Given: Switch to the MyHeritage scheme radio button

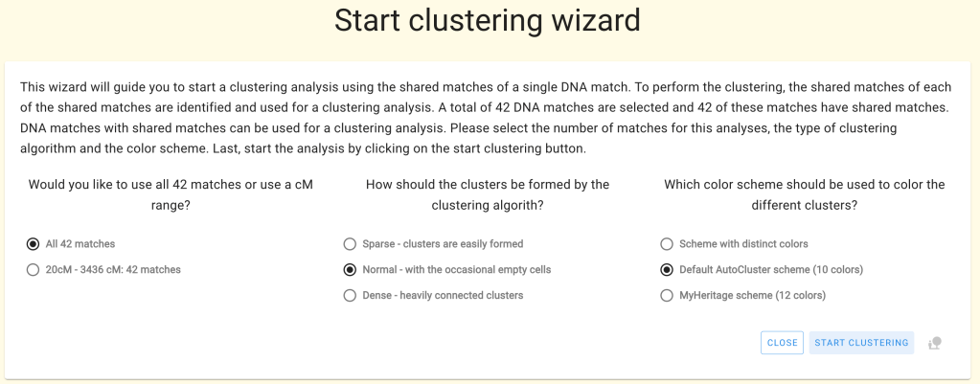Looking at the screenshot, I should point(667,296).
